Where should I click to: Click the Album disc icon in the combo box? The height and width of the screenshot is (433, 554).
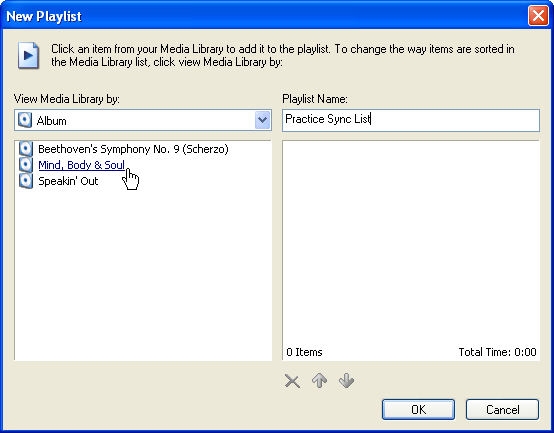point(25,120)
